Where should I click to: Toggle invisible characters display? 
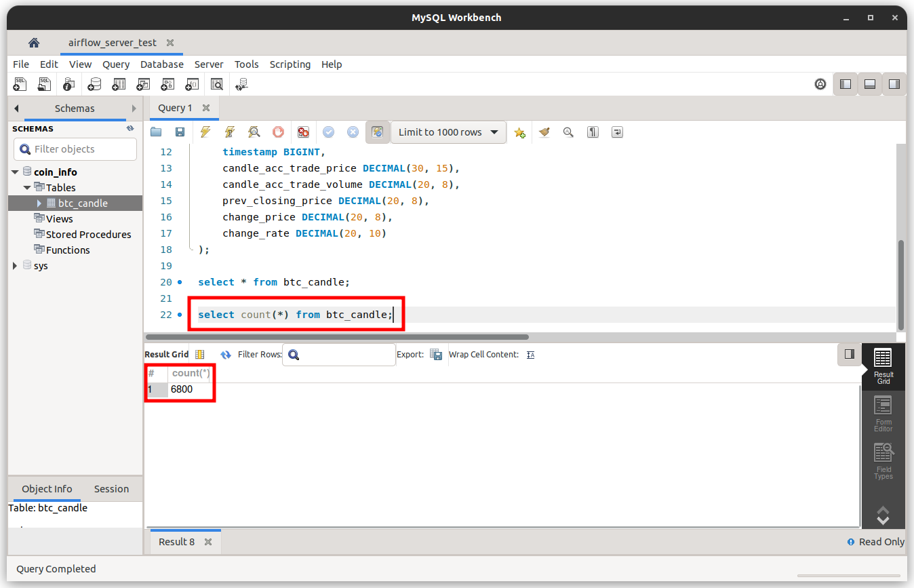593,132
